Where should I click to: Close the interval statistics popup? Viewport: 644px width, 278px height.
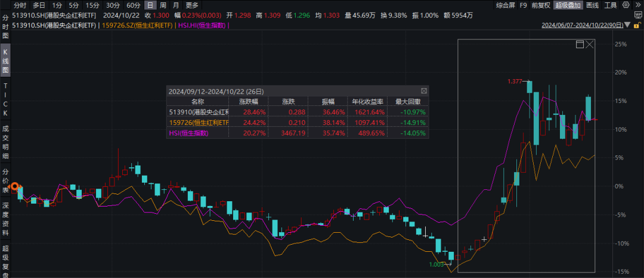(x=424, y=91)
